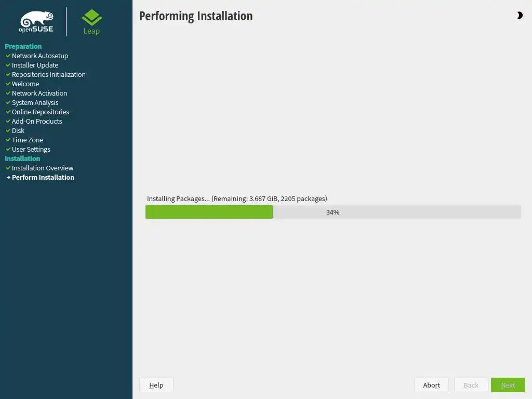Viewport: 532px width, 399px height.
Task: Click the openSUSE chameleon logo
Action: pyautogui.click(x=36, y=22)
